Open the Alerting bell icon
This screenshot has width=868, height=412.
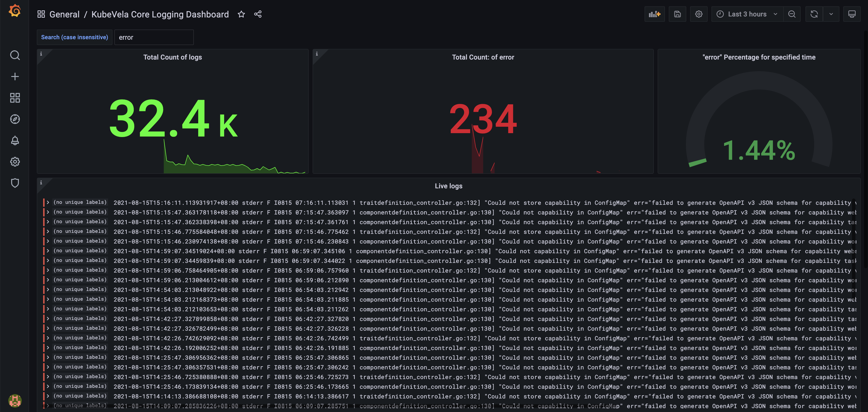coord(15,140)
